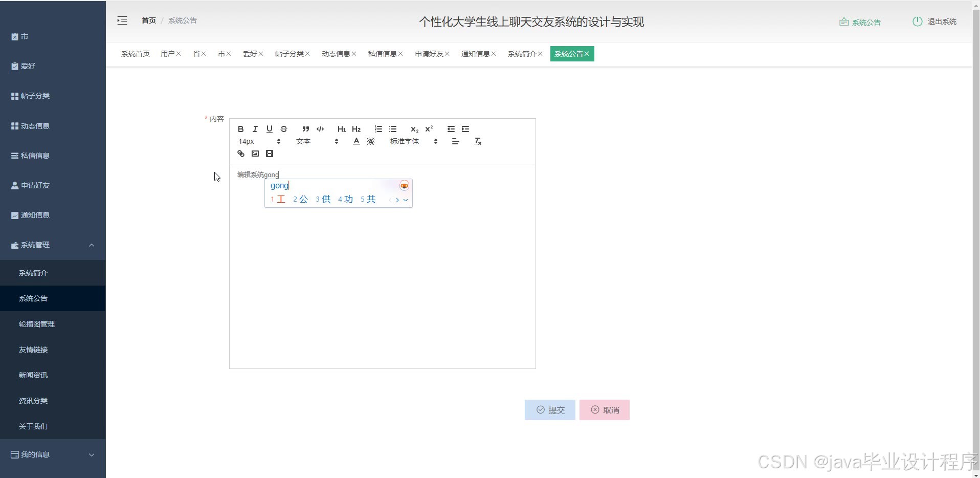The height and width of the screenshot is (478, 980).
Task: Insert a code block in editor
Action: pyautogui.click(x=320, y=129)
